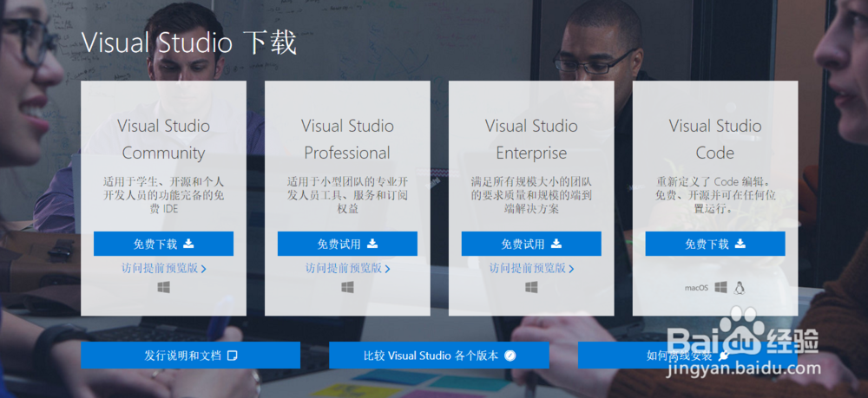Click Visual Studio Enterprise card title
Screen dimensions: 868x398
531,140
